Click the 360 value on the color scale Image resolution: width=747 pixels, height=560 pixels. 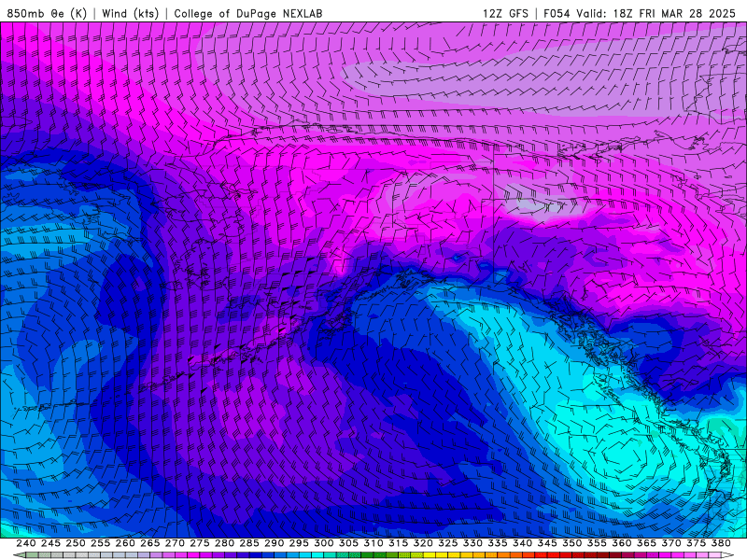[x=621, y=543]
